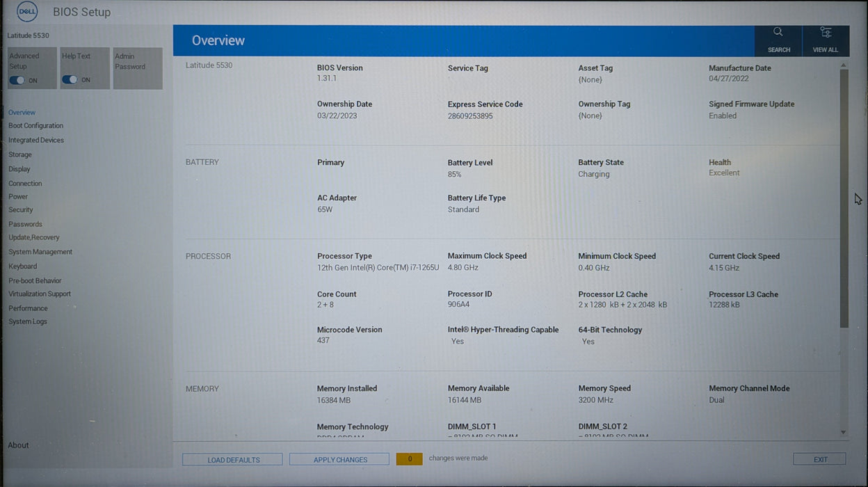Open Integrated Devices section
The image size is (868, 487).
click(36, 141)
